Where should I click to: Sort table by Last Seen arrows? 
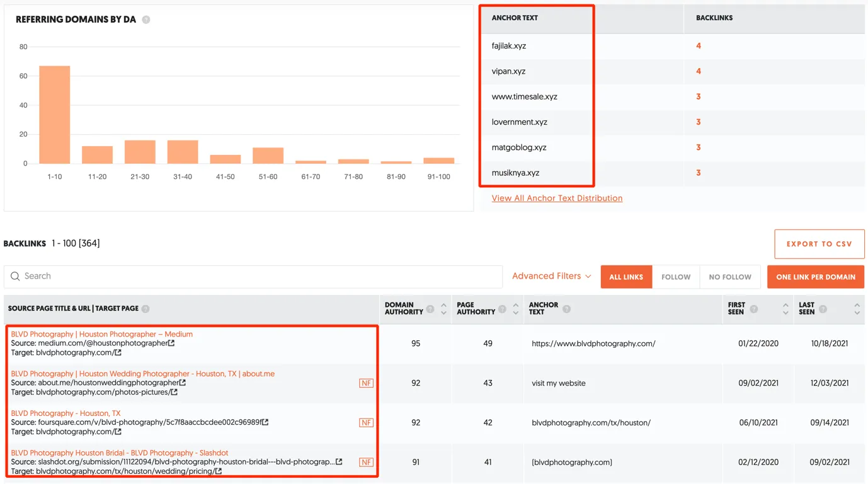[857, 309]
